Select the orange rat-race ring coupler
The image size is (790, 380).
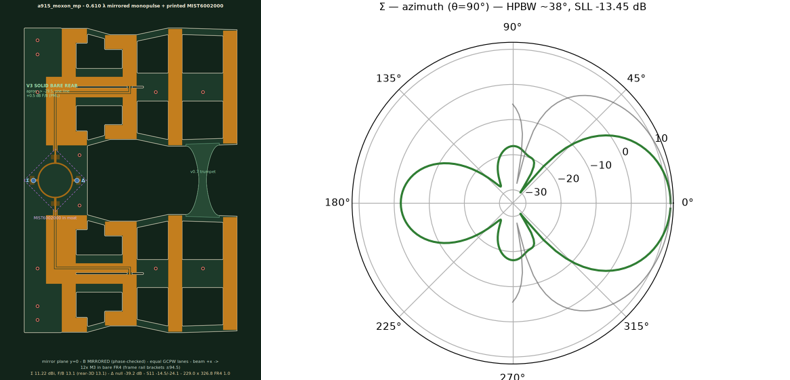[55, 180]
